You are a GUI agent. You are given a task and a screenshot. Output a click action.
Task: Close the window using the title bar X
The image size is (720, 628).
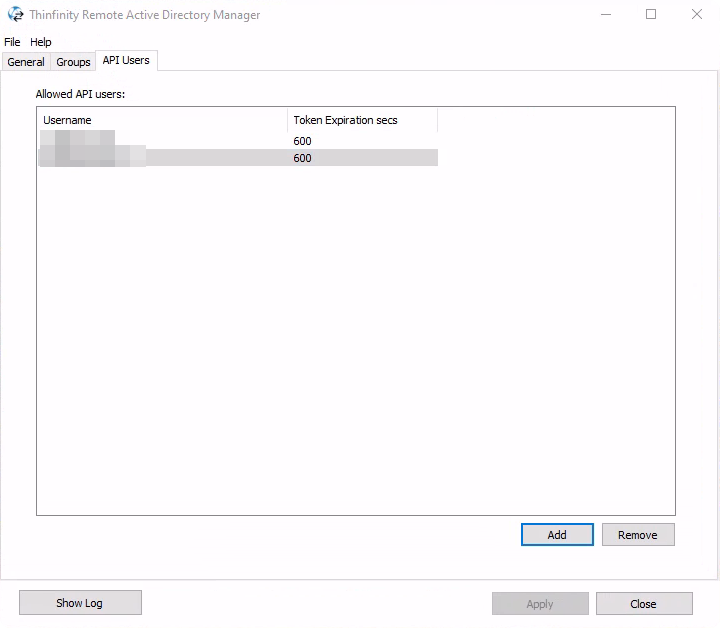tap(697, 14)
